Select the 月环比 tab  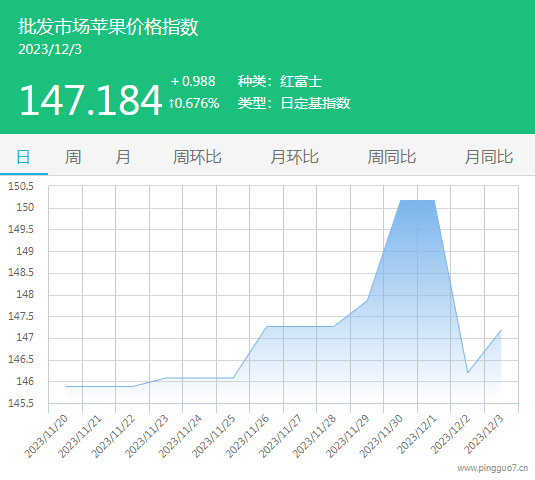294,157
